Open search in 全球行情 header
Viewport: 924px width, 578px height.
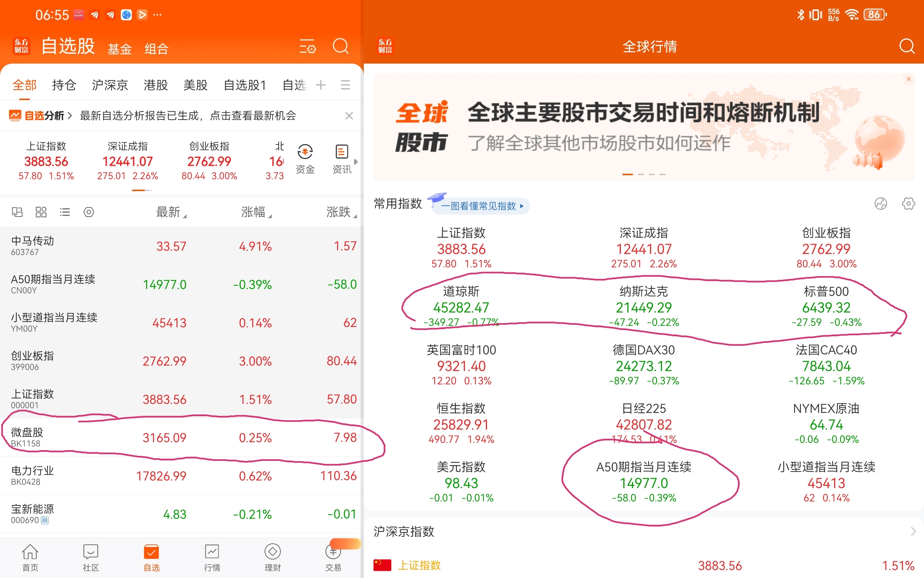click(907, 46)
